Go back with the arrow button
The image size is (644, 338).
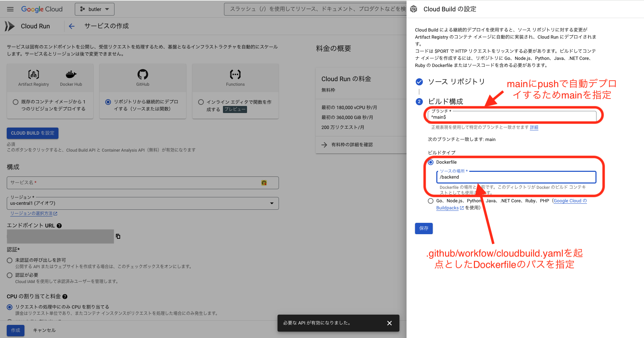(72, 26)
